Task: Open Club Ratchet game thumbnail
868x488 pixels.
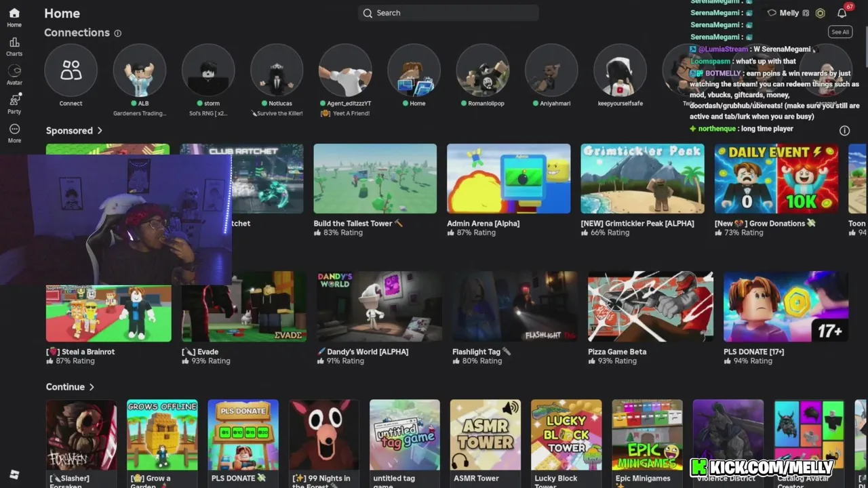Action: pos(268,178)
